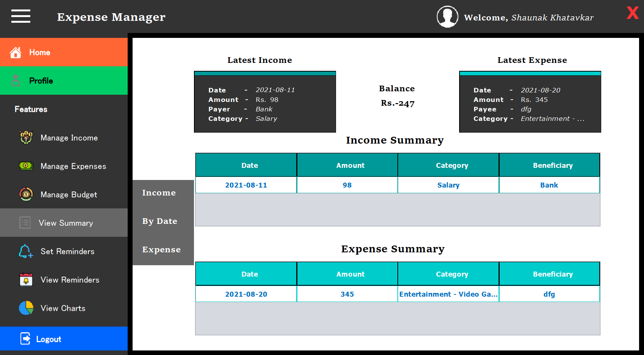Open the Profile section

(41, 80)
